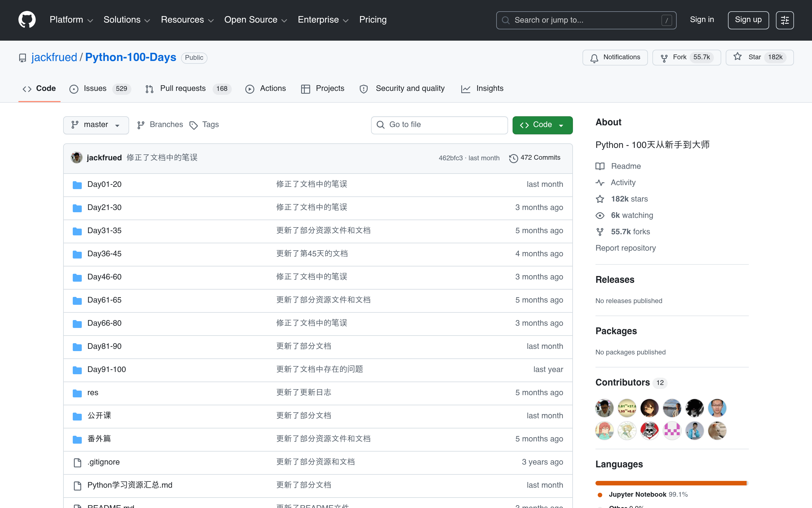The width and height of the screenshot is (812, 508).
Task: View Branches list
Action: (x=160, y=125)
